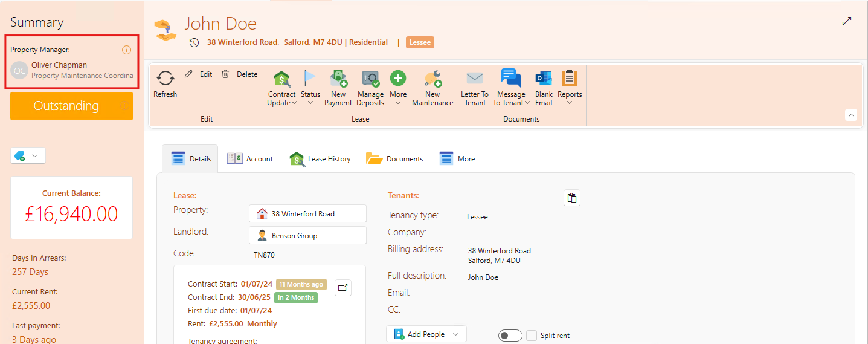The height and width of the screenshot is (344, 868).
Task: Expand the green More plus menu
Action: click(398, 88)
